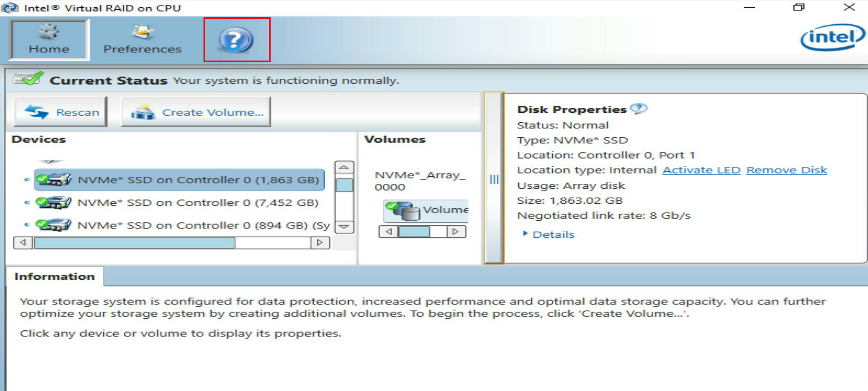The width and height of the screenshot is (868, 391).
Task: Click the Home toolbar button
Action: coord(49,40)
